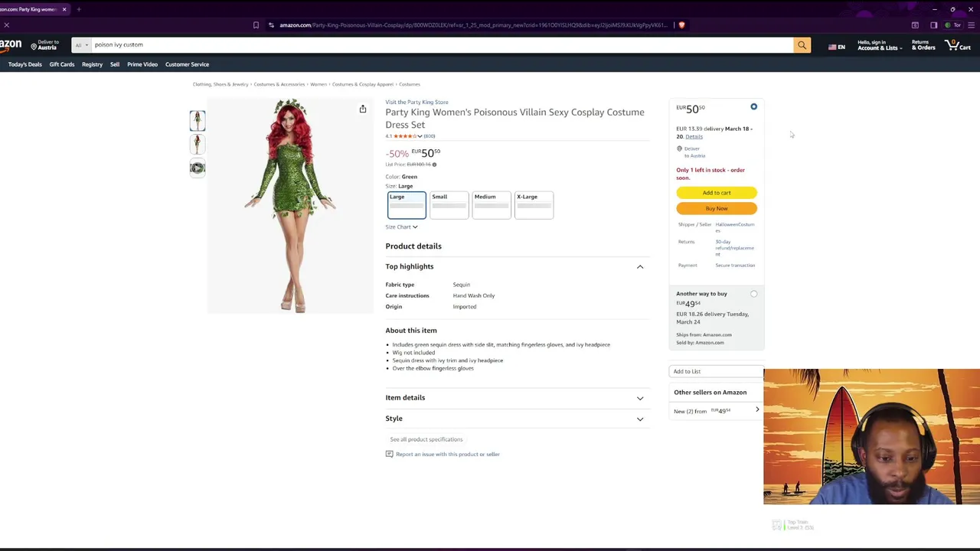Click the star rating icons
Image resolution: width=980 pixels, height=551 pixels.
404,136
